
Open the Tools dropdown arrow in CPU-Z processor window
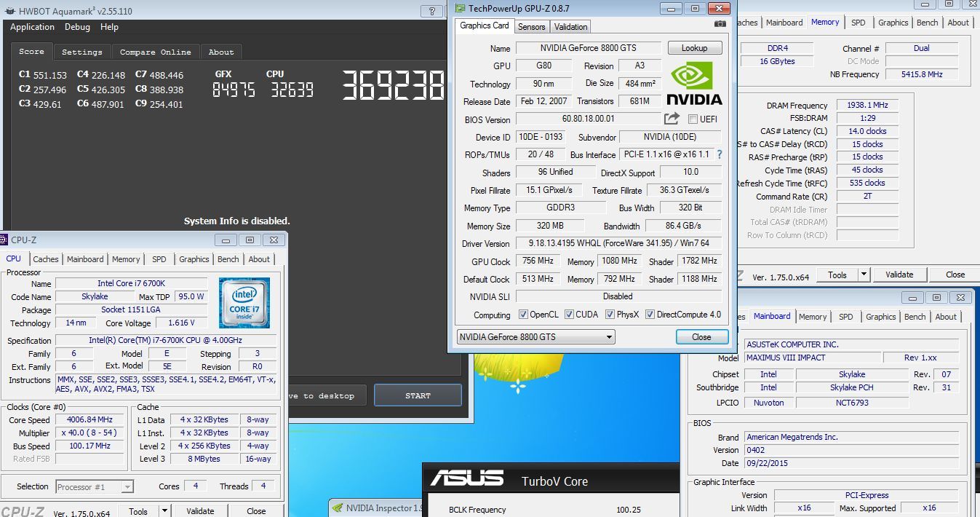(164, 511)
